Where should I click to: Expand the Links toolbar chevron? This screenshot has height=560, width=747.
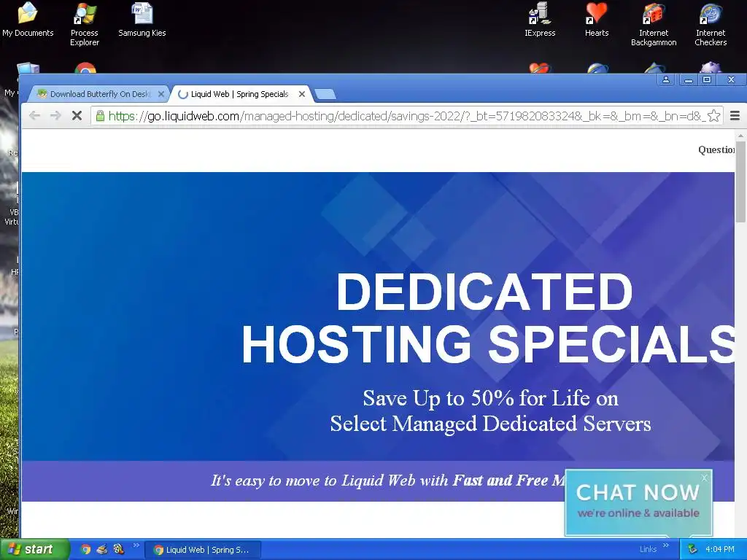click(666, 545)
